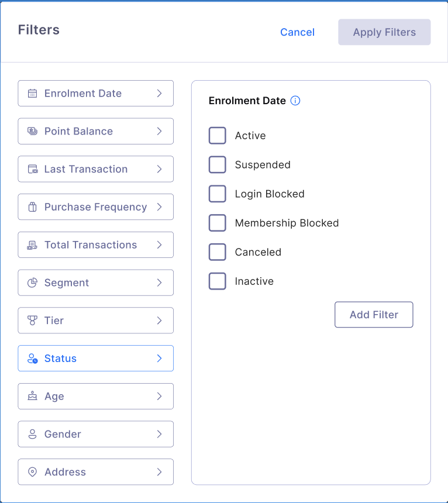Click the location pin icon for Address

tap(33, 472)
